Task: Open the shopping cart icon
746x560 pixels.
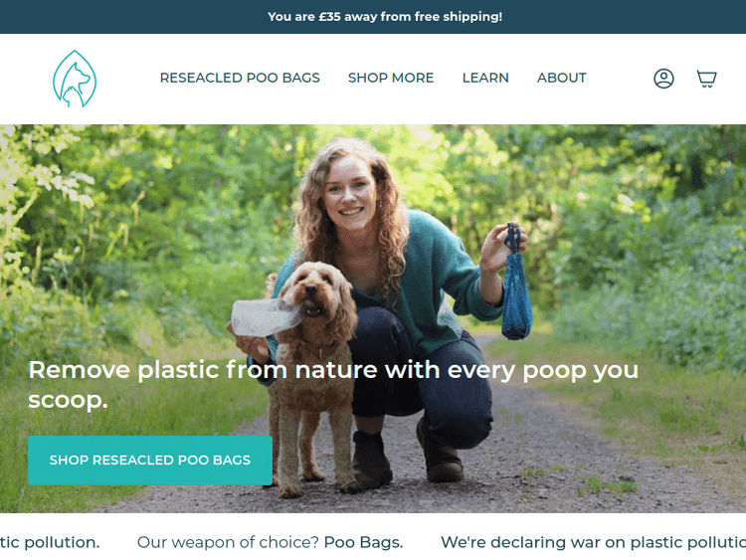Action: tap(706, 79)
